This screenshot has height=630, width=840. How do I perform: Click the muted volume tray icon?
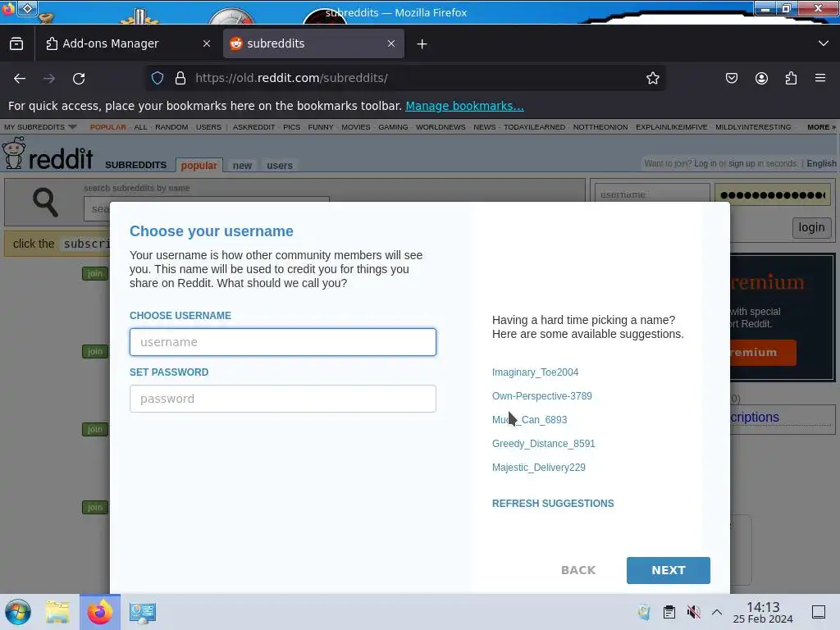coord(693,612)
